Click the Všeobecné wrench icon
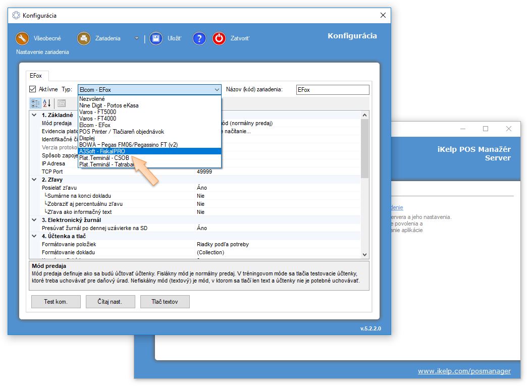The image size is (532, 392). (x=23, y=38)
